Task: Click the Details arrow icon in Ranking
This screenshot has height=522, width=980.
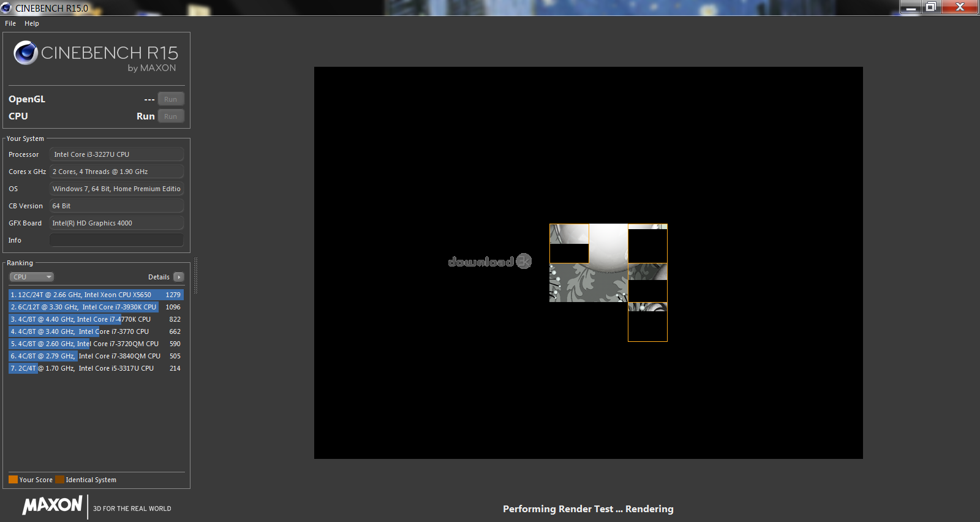Action: tap(179, 277)
